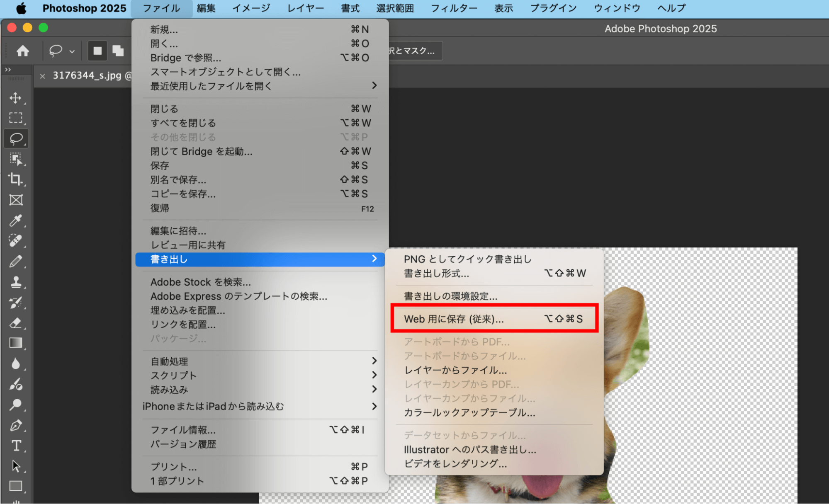Close the 3176344_s.jpg document tab
Image resolution: width=829 pixels, height=504 pixels.
point(42,76)
